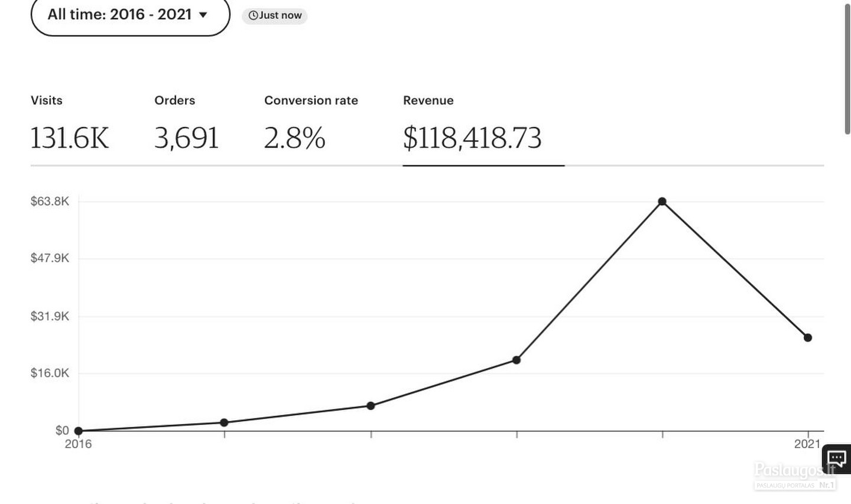Select the Visits stat tab
The image size is (851, 504).
pyautogui.click(x=70, y=124)
